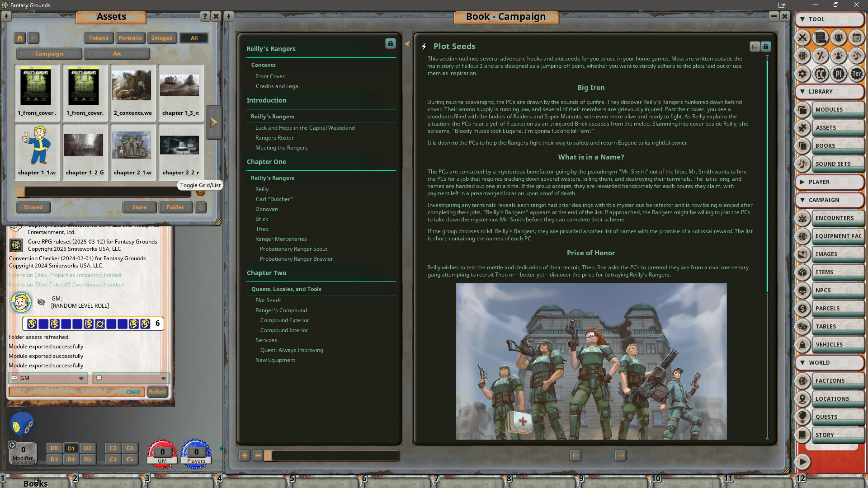Select the Portraits tab in Assets
The image size is (868, 488).
coord(130,38)
